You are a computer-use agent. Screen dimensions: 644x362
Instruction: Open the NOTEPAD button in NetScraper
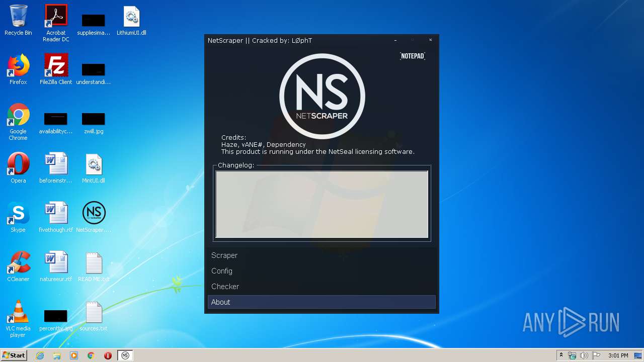413,56
